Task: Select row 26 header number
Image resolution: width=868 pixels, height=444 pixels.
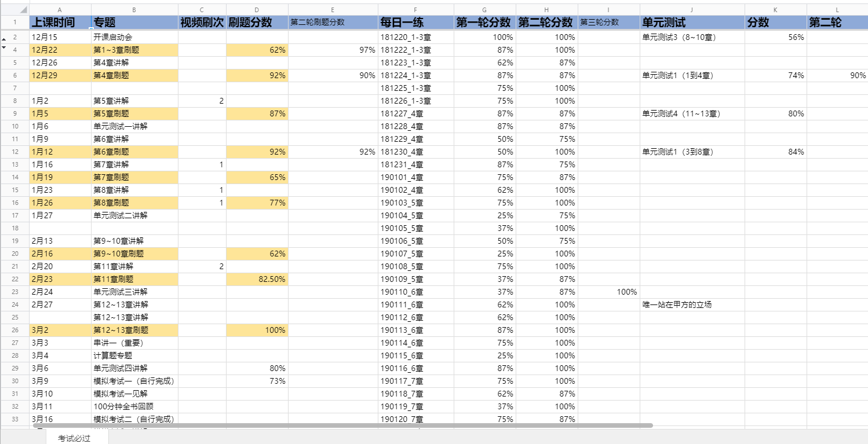Action: [x=14, y=330]
